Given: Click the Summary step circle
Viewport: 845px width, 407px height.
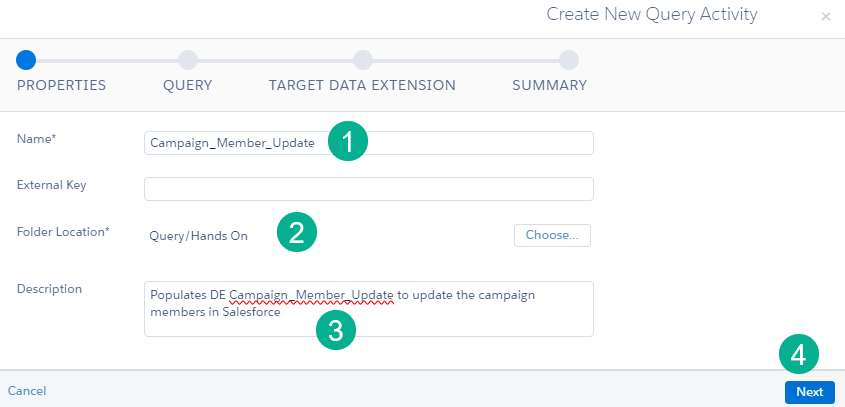Looking at the screenshot, I should pos(569,60).
